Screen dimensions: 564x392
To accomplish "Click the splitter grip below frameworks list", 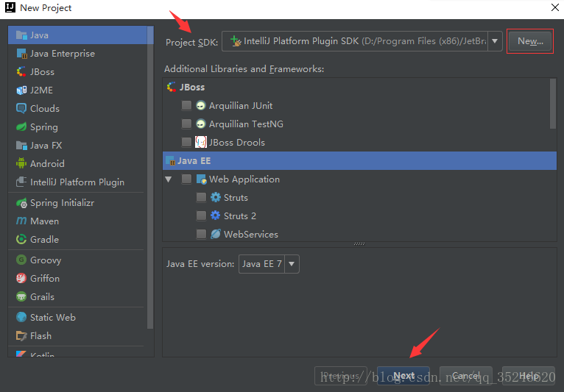I will coord(359,244).
